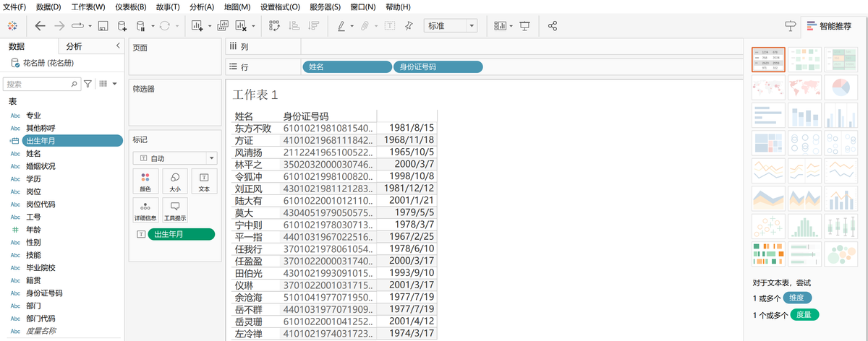Screen dimensions: 868x341
Task: Open the 文件(F) menu
Action: pyautogui.click(x=14, y=7)
